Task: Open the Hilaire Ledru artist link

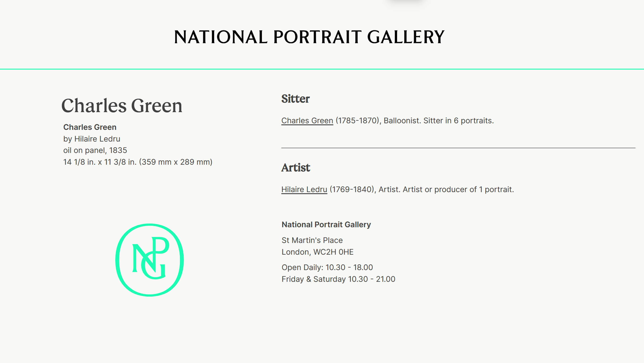Action: click(x=304, y=190)
